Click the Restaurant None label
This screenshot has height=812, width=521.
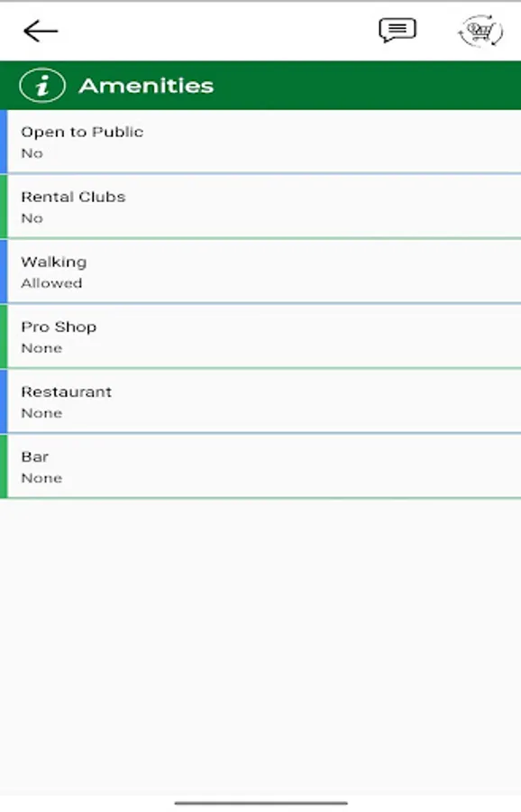pyautogui.click(x=41, y=412)
